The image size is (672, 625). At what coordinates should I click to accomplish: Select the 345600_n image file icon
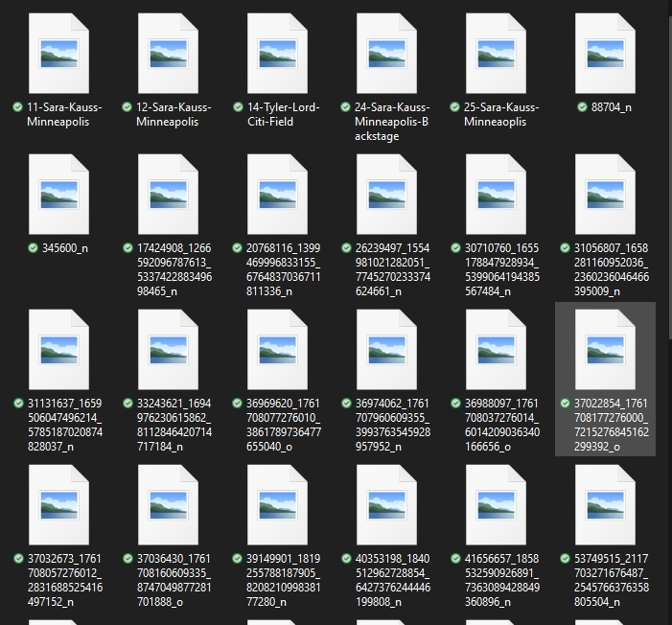[x=58, y=195]
